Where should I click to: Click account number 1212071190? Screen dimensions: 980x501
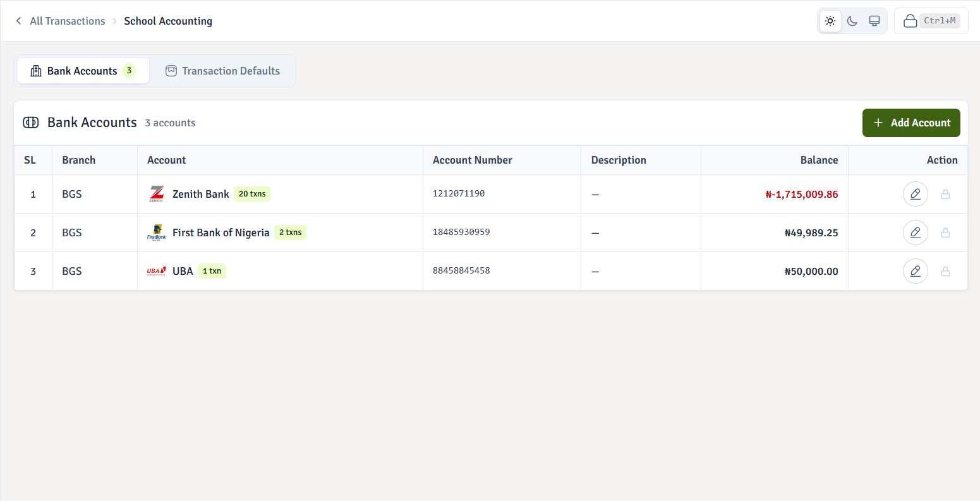tap(459, 193)
